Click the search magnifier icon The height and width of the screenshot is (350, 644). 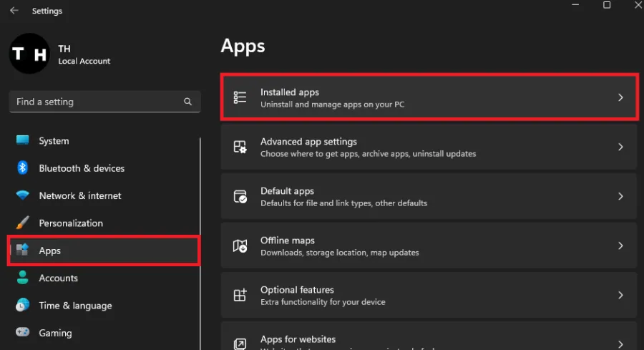coord(187,102)
